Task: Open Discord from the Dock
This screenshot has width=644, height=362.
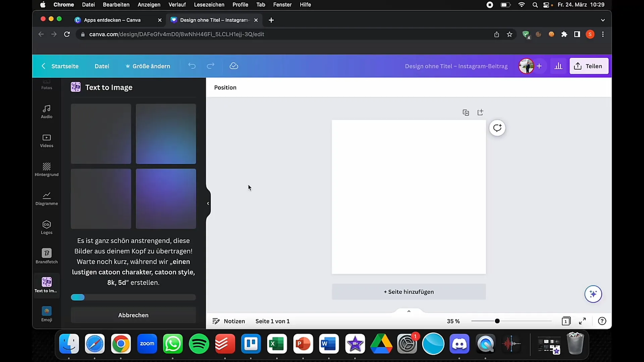Action: pos(459,344)
